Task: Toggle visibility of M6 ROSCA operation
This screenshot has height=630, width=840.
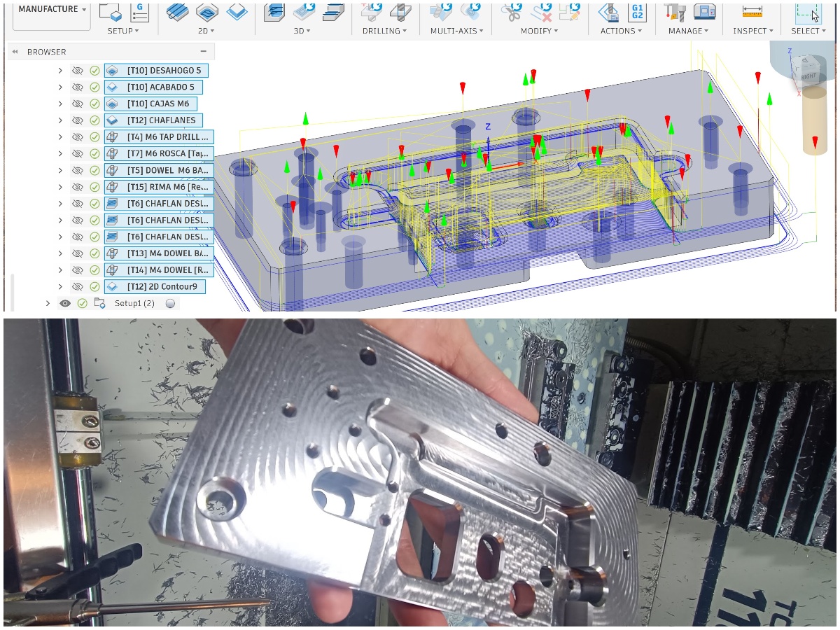Action: click(78, 153)
